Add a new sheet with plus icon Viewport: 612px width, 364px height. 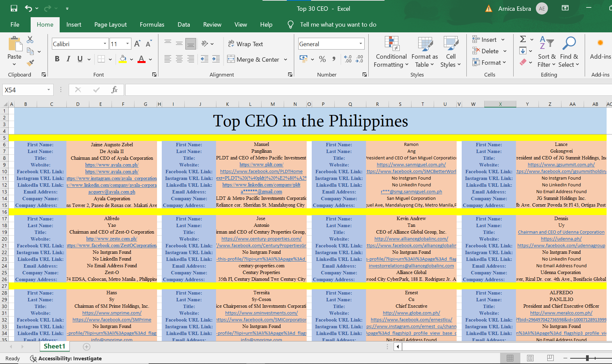click(87, 346)
